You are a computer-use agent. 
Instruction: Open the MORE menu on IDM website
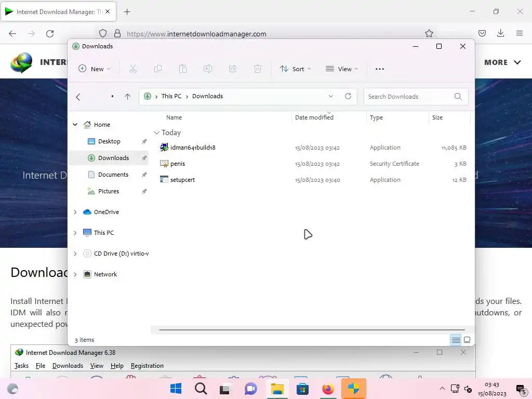click(x=502, y=62)
